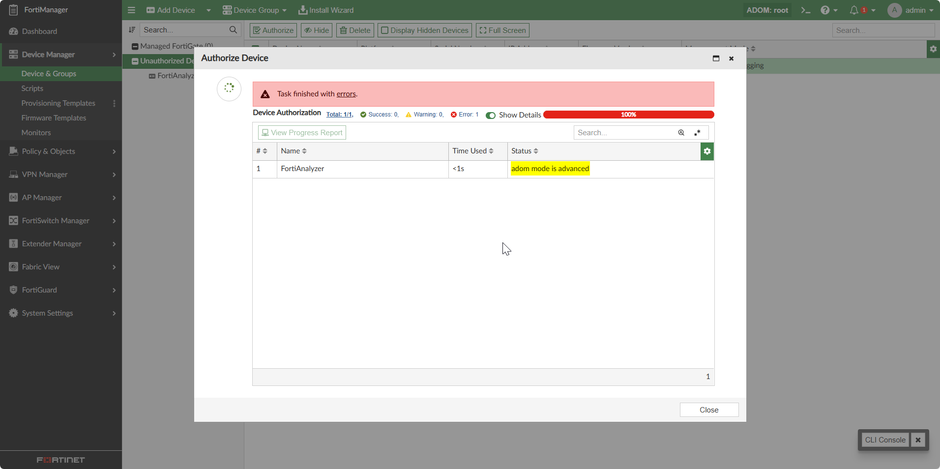Click the Dashboard sidebar icon
This screenshot has width=940, height=469.
pyautogui.click(x=13, y=31)
